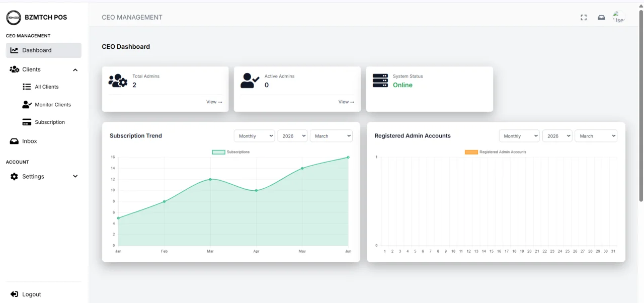Click the Jun data point on the chart

[x=348, y=158]
